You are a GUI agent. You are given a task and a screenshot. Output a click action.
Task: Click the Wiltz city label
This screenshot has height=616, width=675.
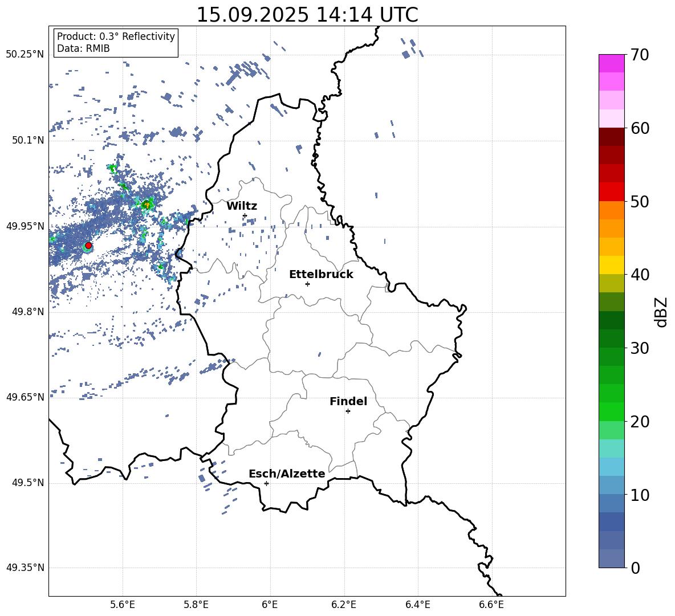(242, 206)
